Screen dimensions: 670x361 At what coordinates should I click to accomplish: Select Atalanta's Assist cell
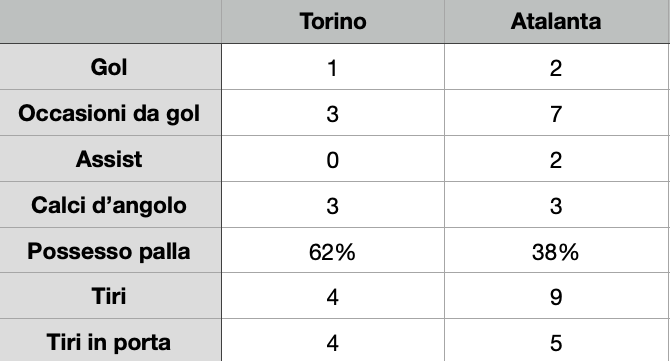(556, 159)
